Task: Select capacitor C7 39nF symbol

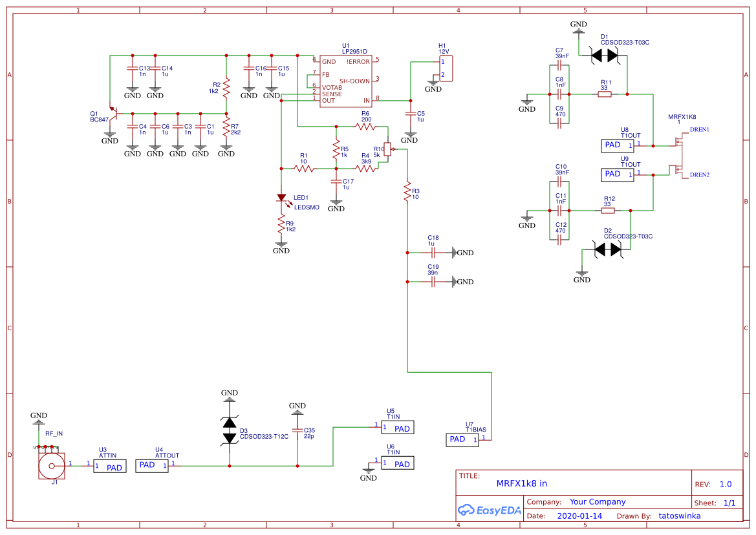Action: tap(559, 65)
